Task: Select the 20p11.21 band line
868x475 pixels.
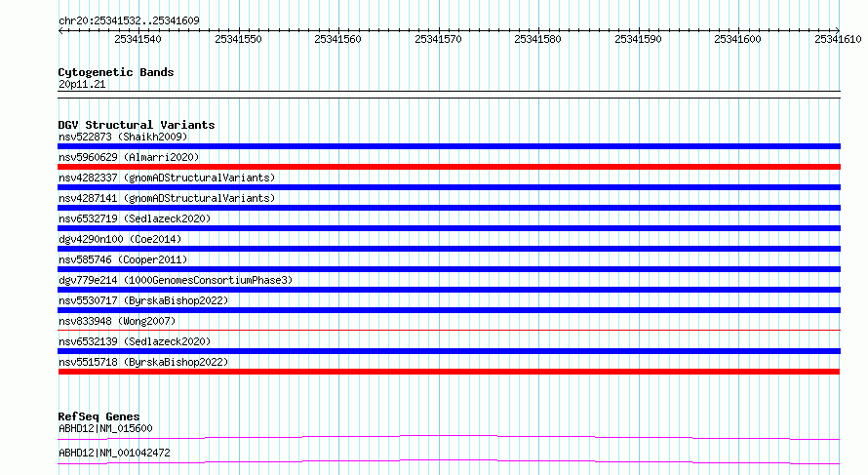Action: 449,95
